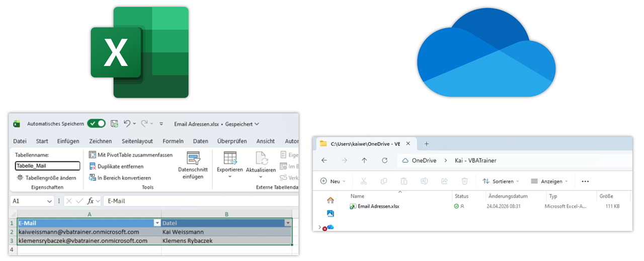The height and width of the screenshot is (261, 644).
Task: Click OneDrive in the address breadcrumb
Action: tap(423, 160)
